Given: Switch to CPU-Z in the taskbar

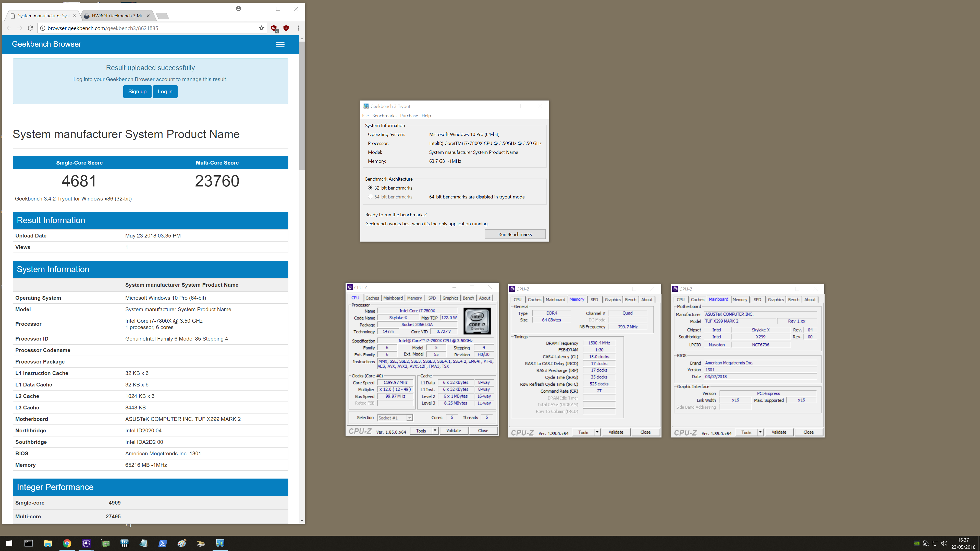Looking at the screenshot, I should tap(86, 543).
